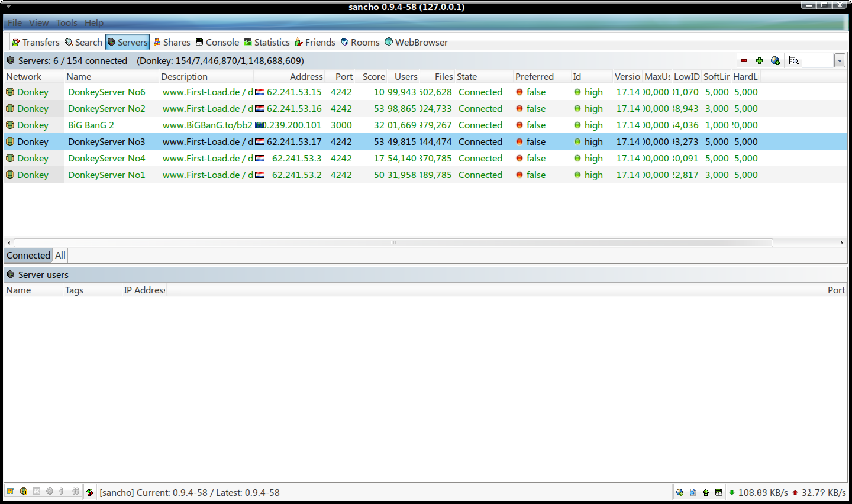Click the green up-arrow house icon
Viewport: 852px width, 504px height.
point(706,492)
